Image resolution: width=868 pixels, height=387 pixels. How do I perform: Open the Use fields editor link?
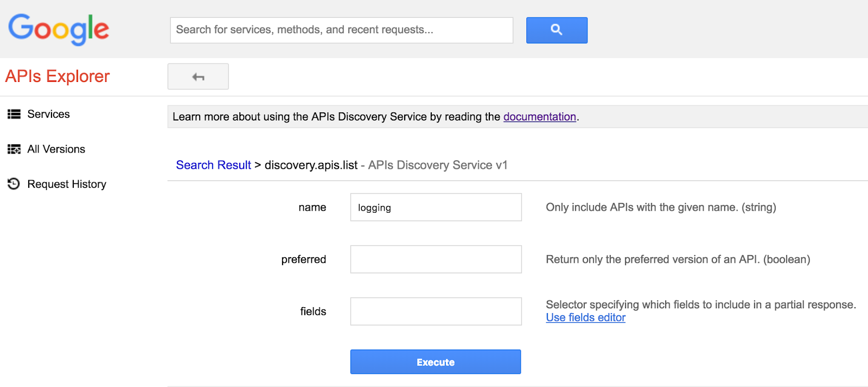[x=586, y=318]
